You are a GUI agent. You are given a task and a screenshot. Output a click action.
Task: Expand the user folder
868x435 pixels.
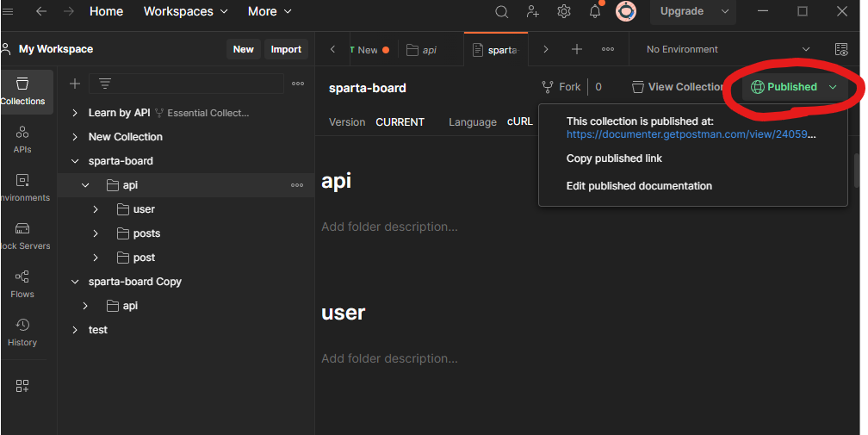click(x=96, y=209)
